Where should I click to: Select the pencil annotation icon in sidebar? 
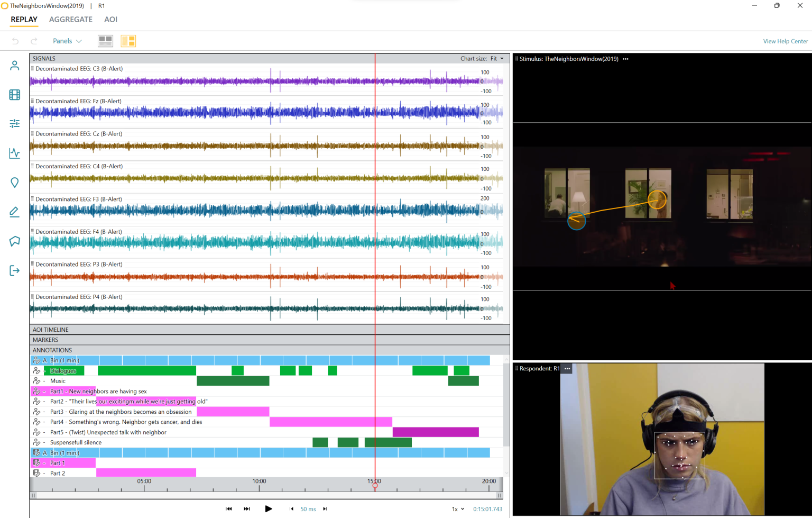click(15, 212)
